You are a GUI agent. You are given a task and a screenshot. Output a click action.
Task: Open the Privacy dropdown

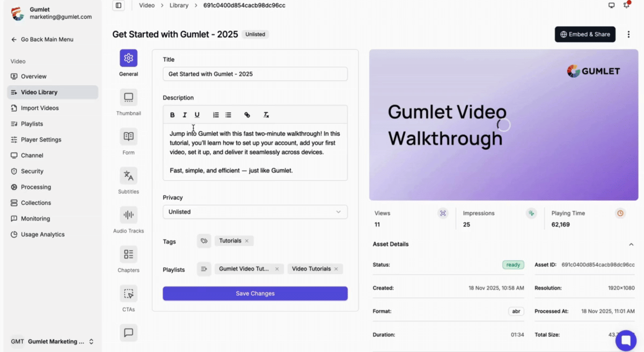pyautogui.click(x=255, y=212)
